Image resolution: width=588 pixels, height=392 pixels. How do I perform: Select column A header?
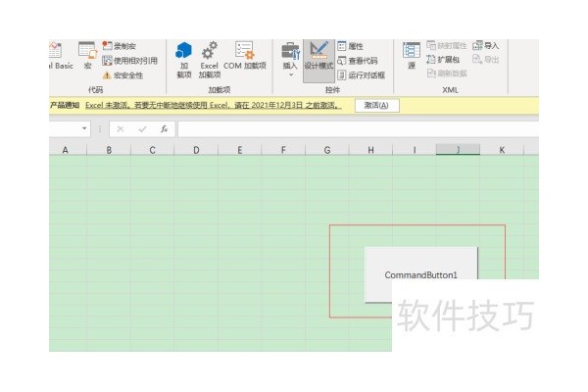point(66,150)
